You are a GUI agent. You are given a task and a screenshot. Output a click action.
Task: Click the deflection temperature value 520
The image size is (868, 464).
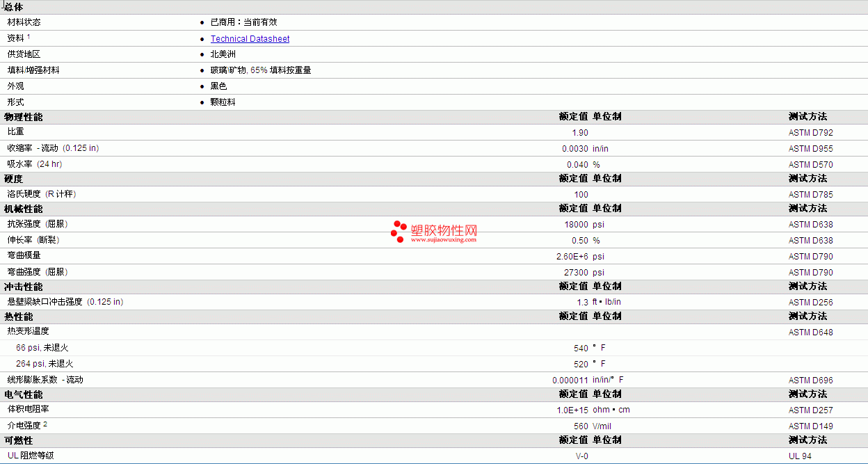pyautogui.click(x=581, y=364)
